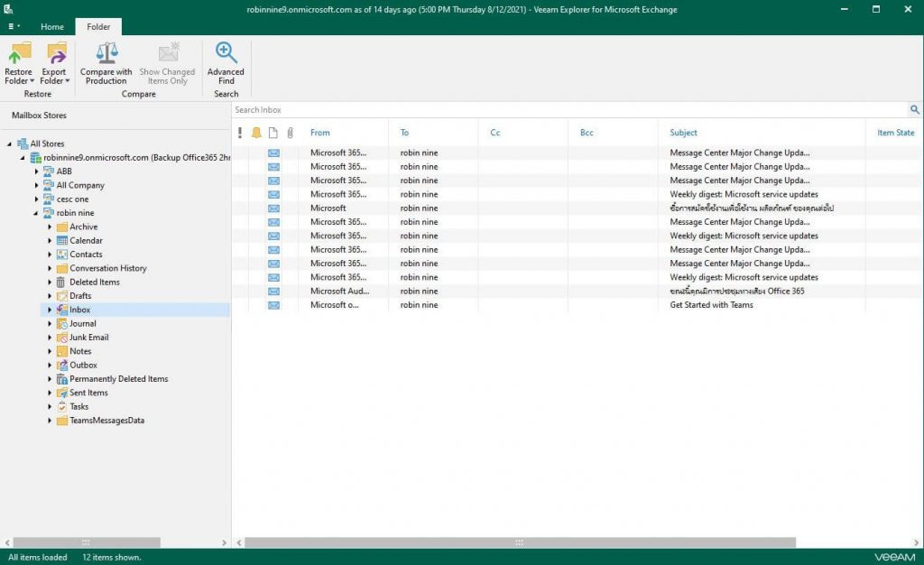
Task: Click the 'All items loaded' status text
Action: [38, 558]
